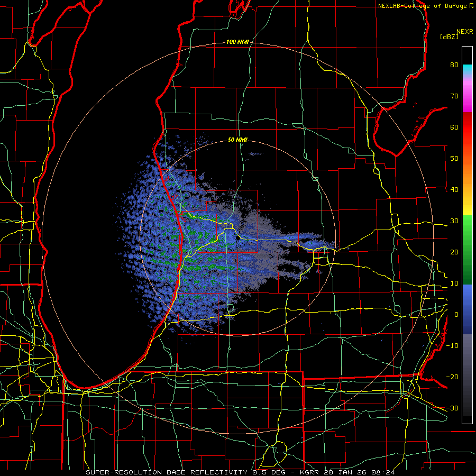Click the 70 value on the dBZ scale

coord(454,96)
